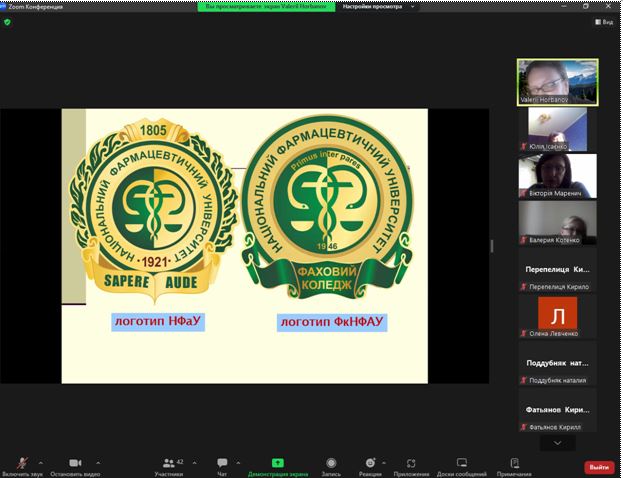The width and height of the screenshot is (623, 478).
Task: Click the panel divider handle beside shared screen
Action: click(x=492, y=246)
